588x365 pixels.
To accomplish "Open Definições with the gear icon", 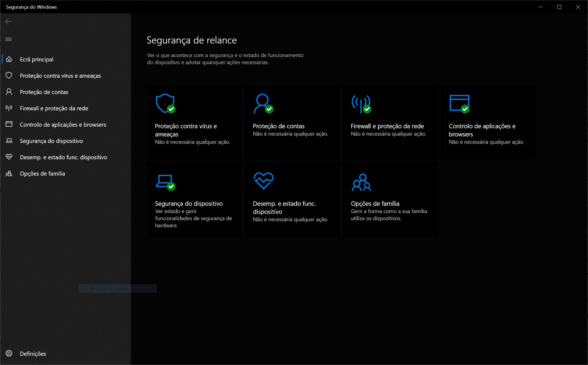I will click(9, 354).
